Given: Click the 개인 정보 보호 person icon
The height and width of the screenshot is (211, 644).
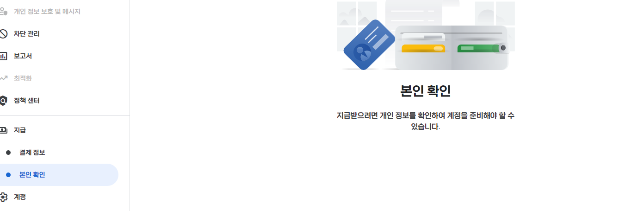Looking at the screenshot, I should tap(3, 12).
